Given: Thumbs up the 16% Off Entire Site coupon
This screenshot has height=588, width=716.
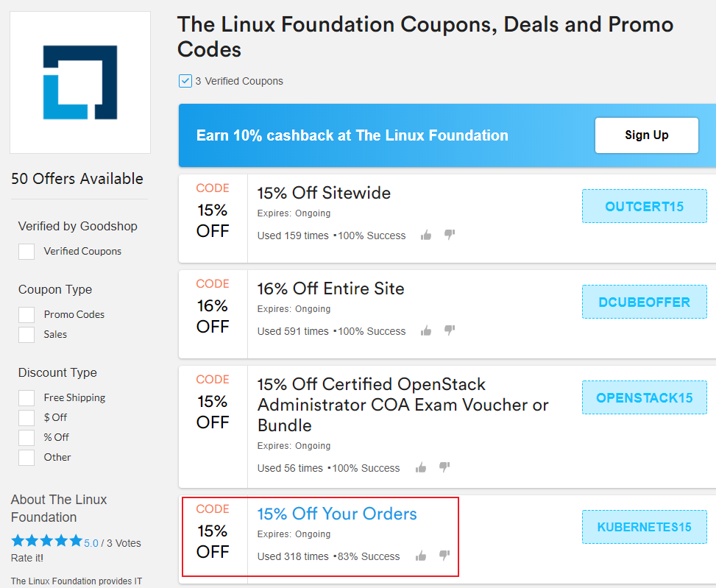Looking at the screenshot, I should point(425,331).
